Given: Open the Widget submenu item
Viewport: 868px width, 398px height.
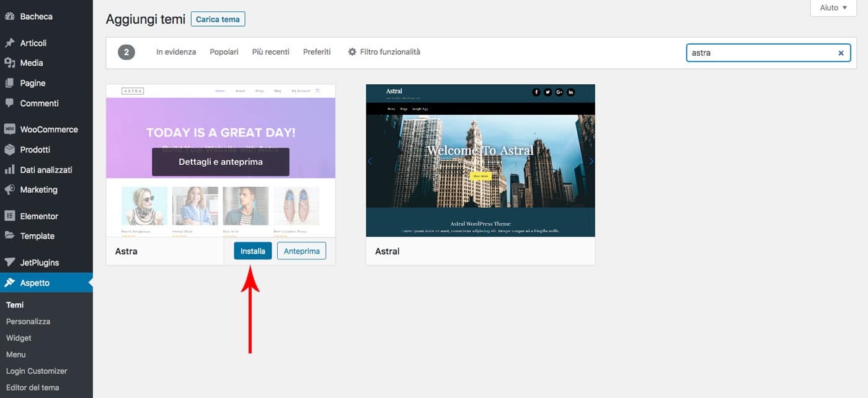Looking at the screenshot, I should pyautogui.click(x=19, y=338).
